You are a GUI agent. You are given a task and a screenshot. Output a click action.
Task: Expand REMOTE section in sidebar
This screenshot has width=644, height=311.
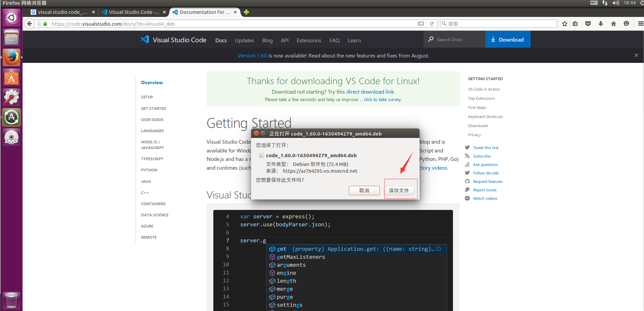[x=149, y=237]
